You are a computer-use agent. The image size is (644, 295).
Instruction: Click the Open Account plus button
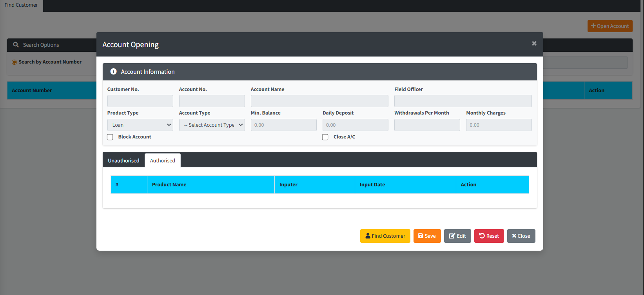pos(610,26)
